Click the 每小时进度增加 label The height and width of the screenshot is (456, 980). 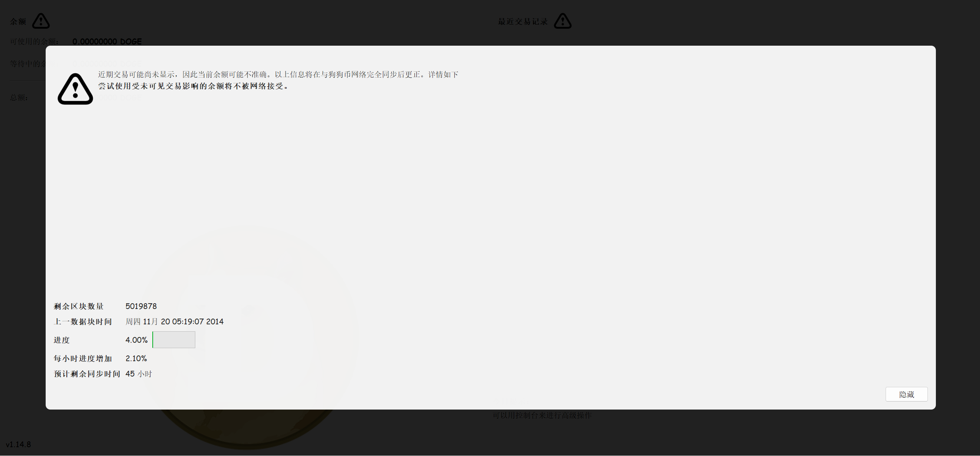pos(83,359)
